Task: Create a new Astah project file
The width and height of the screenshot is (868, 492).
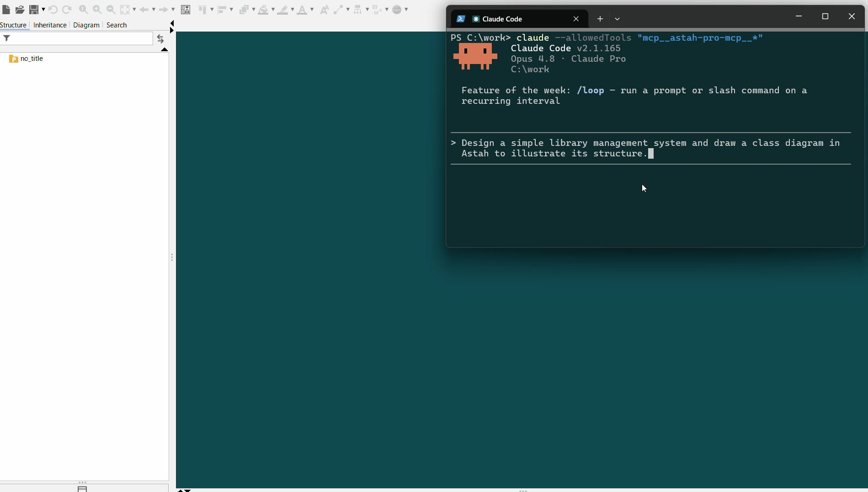Action: [x=6, y=9]
